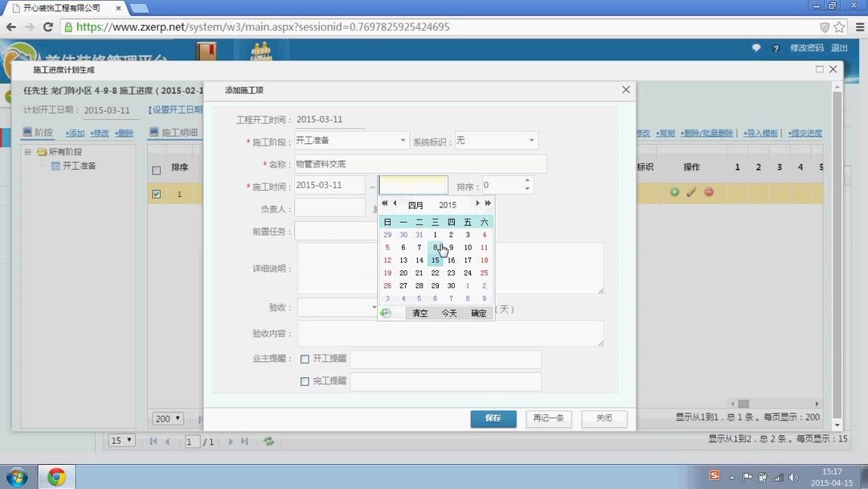The height and width of the screenshot is (489, 868).
Task: Open Chrome from the Windows taskbar
Action: (x=56, y=476)
